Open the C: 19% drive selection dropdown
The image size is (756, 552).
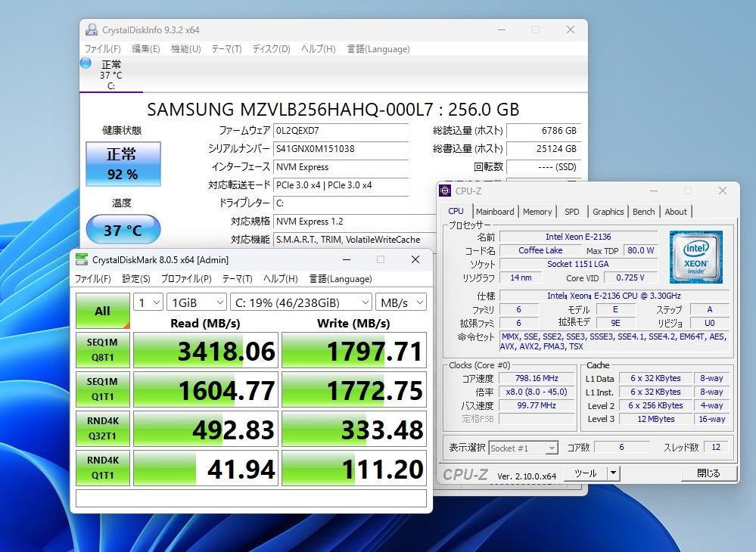(301, 302)
